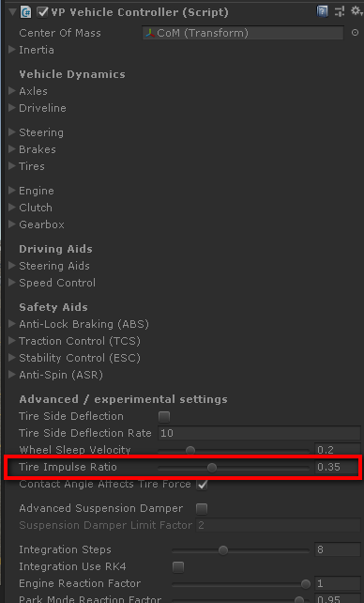Uncheck Contact Angle Affects Tire Force
Viewport: 364px width, 603px height.
(202, 484)
